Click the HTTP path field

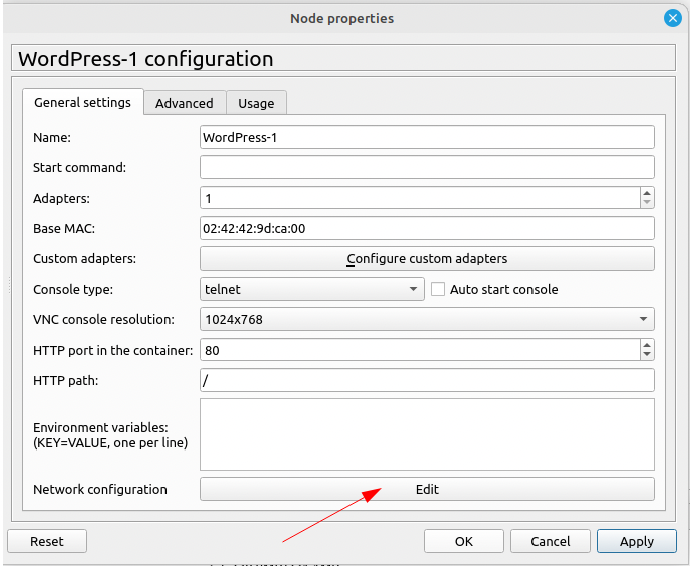pos(427,380)
